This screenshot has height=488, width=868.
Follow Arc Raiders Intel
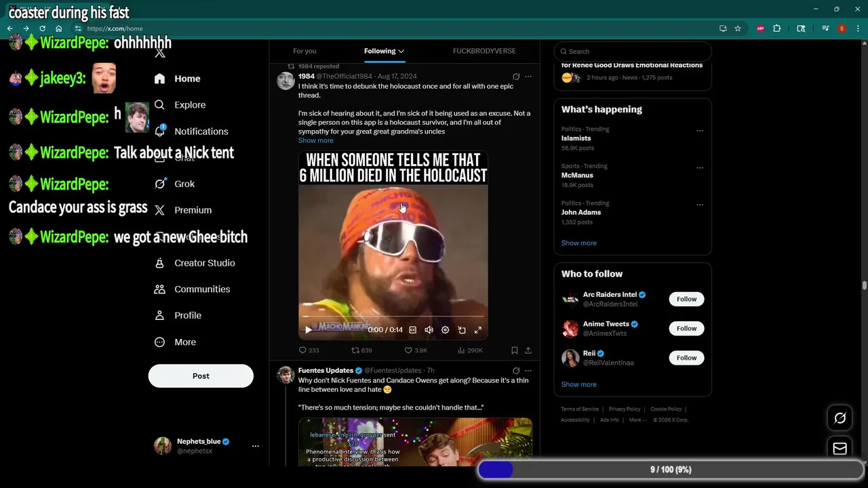tap(686, 299)
